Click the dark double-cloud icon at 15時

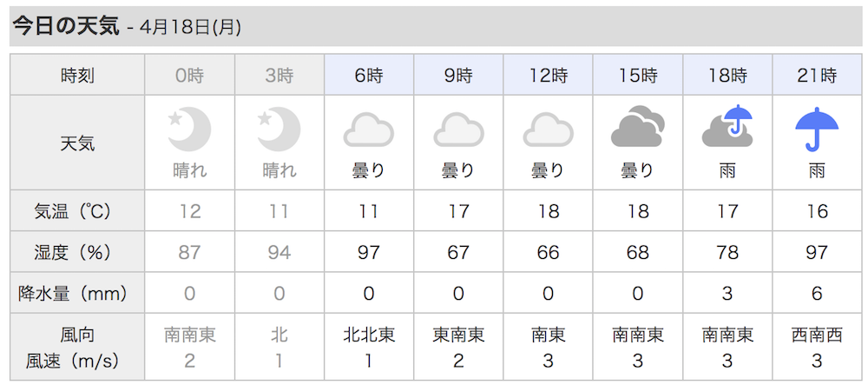(638, 126)
